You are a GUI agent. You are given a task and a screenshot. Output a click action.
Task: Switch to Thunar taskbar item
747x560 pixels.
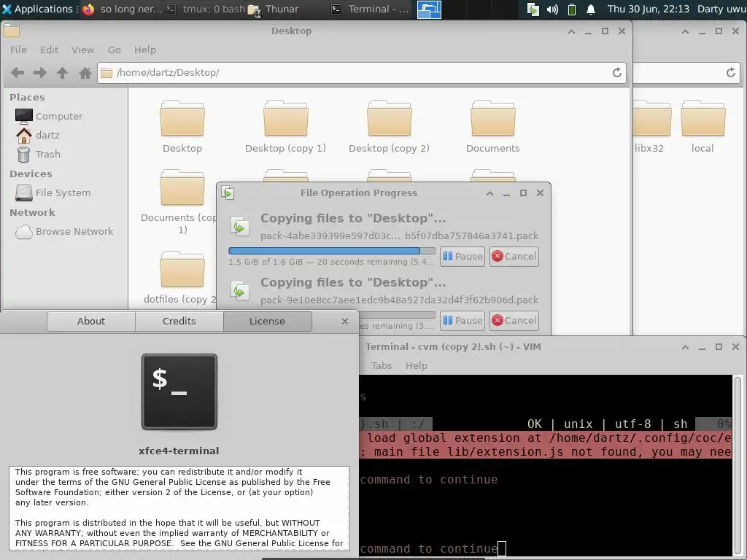pyautogui.click(x=274, y=9)
